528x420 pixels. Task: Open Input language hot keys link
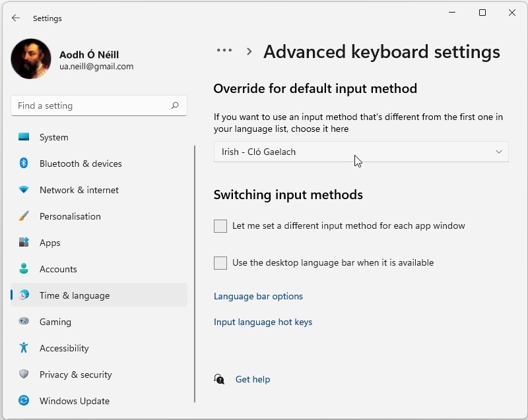[263, 322]
